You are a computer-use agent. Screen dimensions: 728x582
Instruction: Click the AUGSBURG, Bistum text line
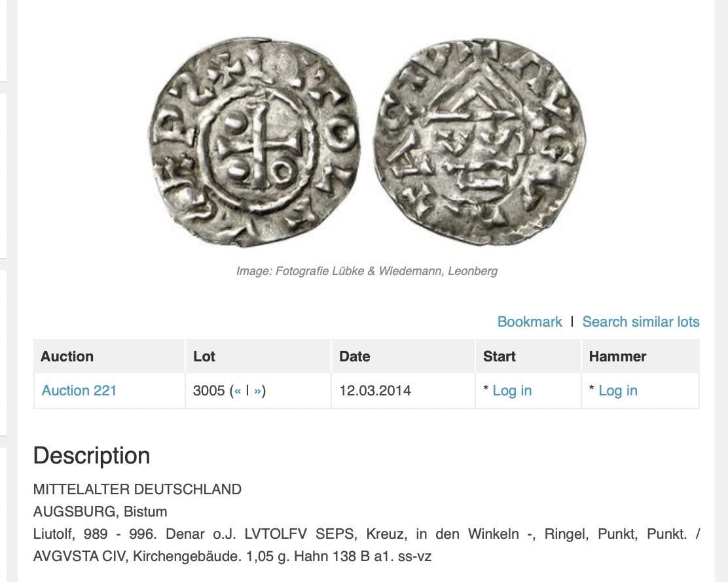click(100, 511)
